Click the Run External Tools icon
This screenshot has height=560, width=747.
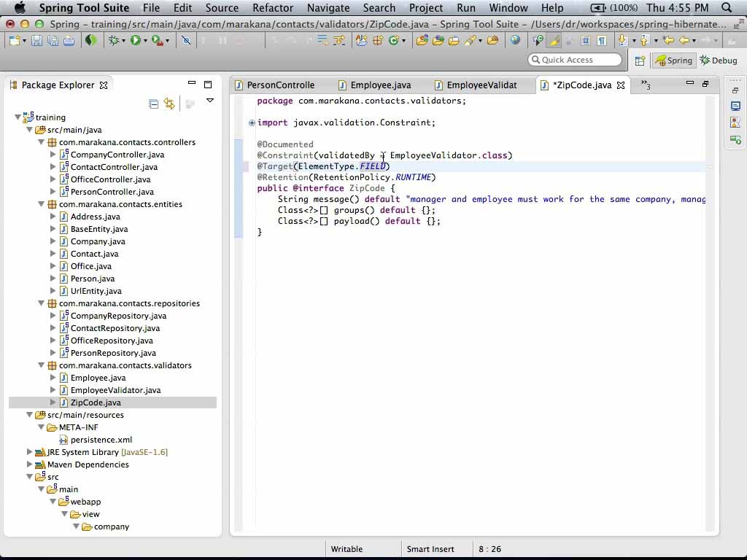tap(157, 41)
